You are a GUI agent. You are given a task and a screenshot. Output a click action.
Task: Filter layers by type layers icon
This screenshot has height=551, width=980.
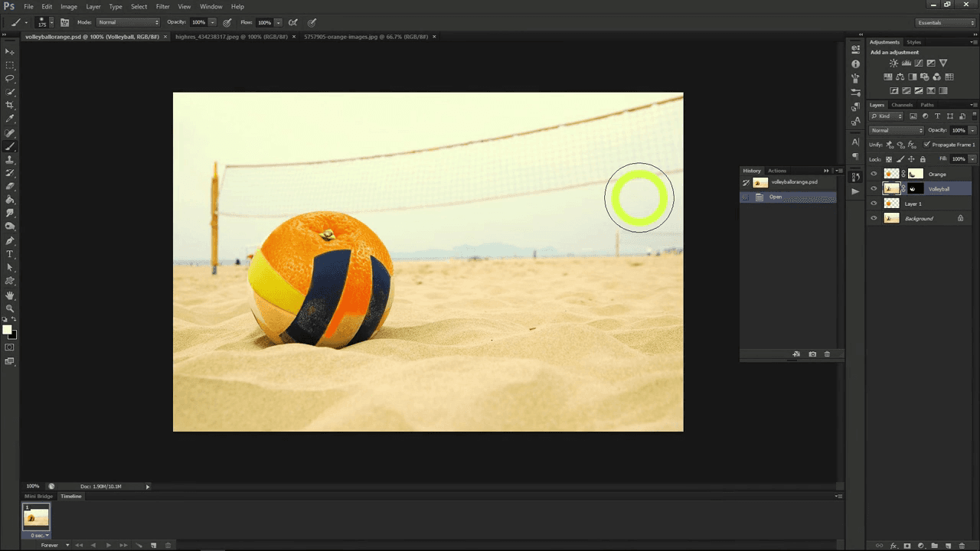point(937,116)
